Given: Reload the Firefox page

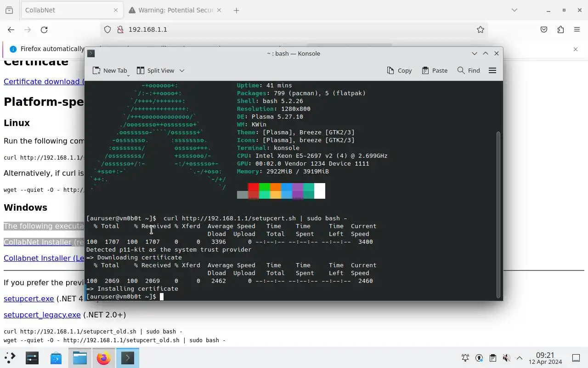Looking at the screenshot, I should point(44,29).
